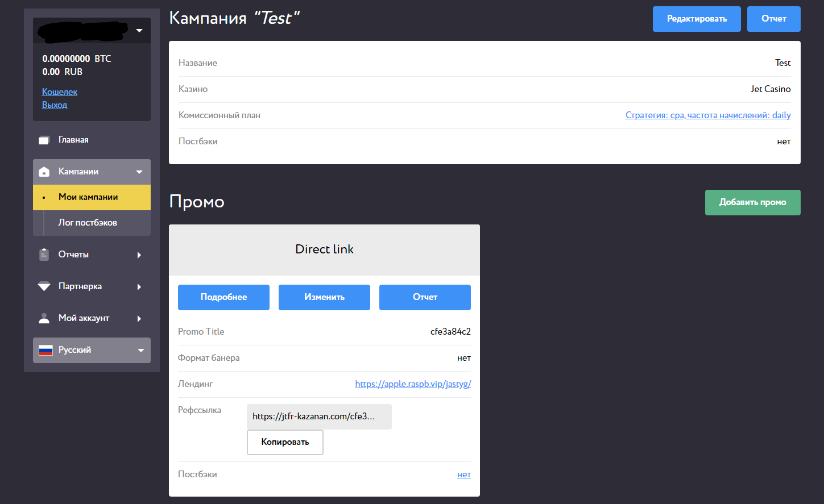Click the Название label

(198, 63)
